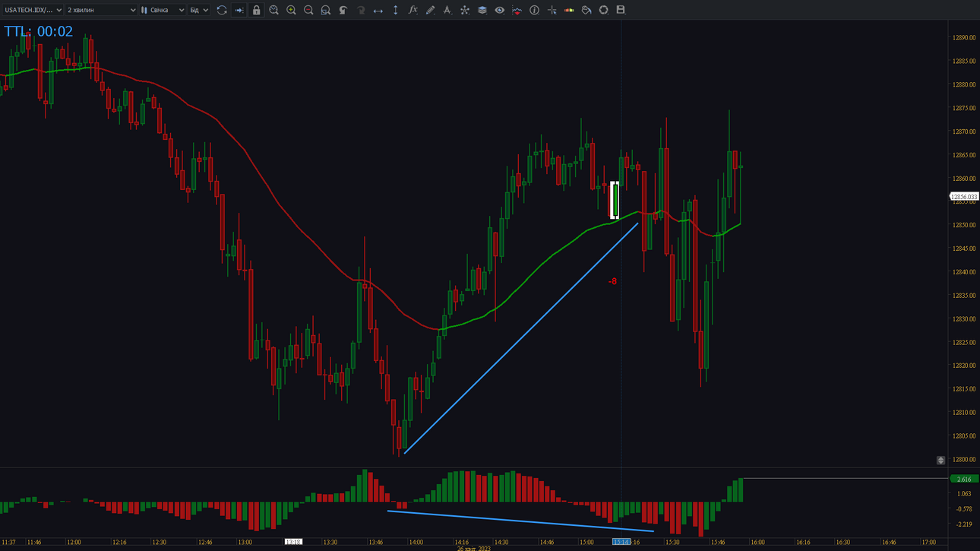Click the redo arrow icon
Image resolution: width=980 pixels, height=551 pixels.
point(361,10)
